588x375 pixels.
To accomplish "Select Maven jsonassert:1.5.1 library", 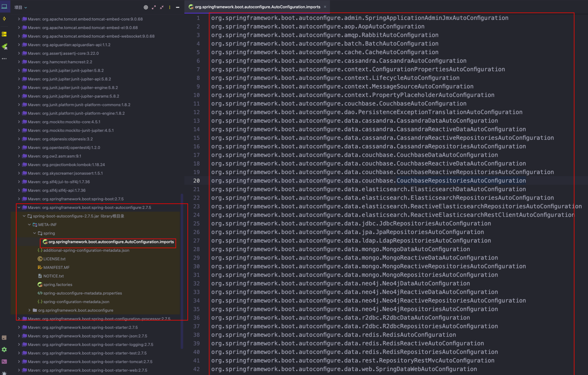I will [x=65, y=173].
